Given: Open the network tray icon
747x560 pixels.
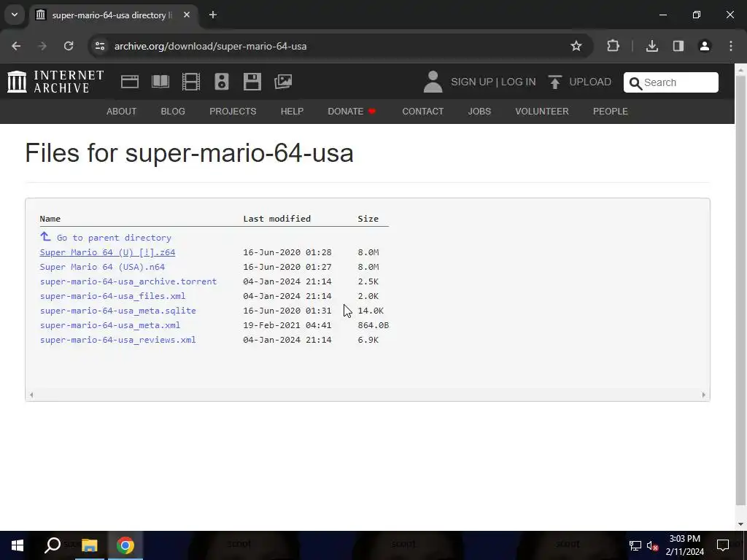Looking at the screenshot, I should tap(635, 545).
